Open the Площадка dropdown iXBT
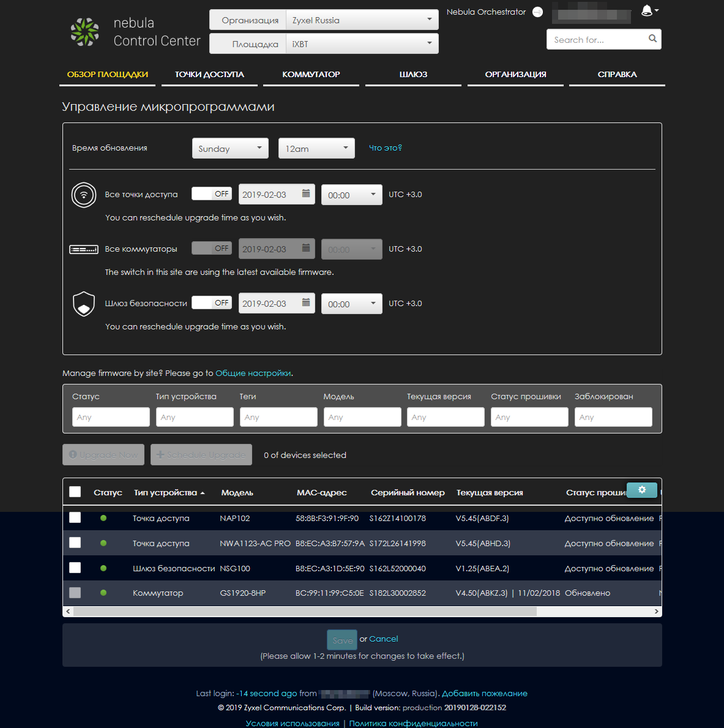Screen dimensions: 724x728 click(362, 43)
